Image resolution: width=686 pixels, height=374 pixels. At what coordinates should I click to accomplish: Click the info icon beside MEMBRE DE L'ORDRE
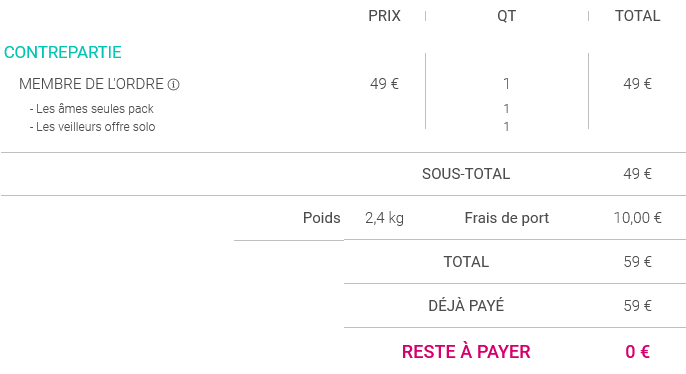point(174,84)
